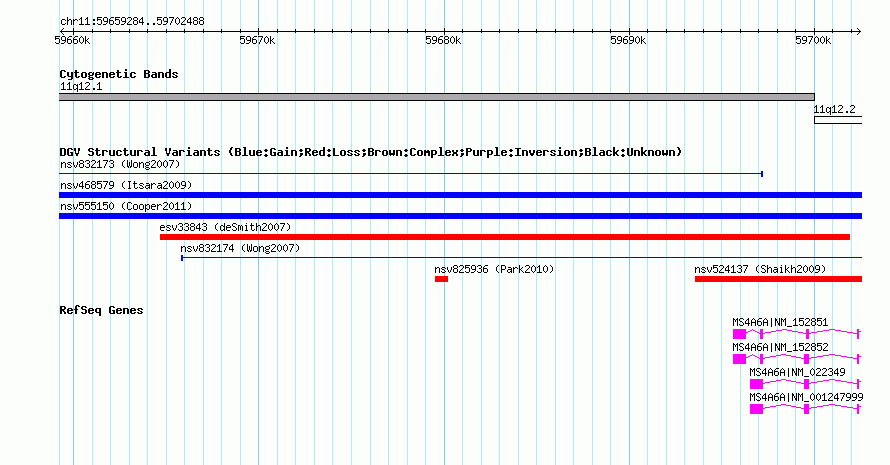Click the magenta NM_152852 gene glyph
The height and width of the screenshot is (465, 890).
coord(796,359)
